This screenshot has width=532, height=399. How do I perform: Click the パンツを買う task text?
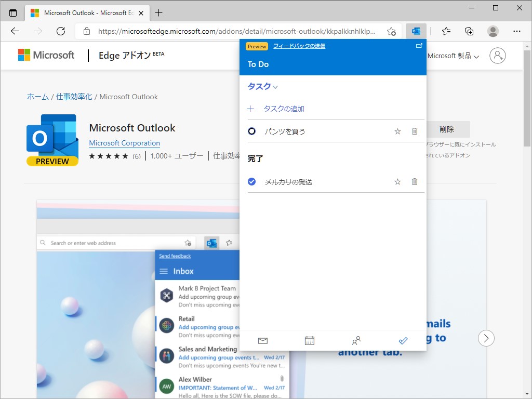coord(285,131)
